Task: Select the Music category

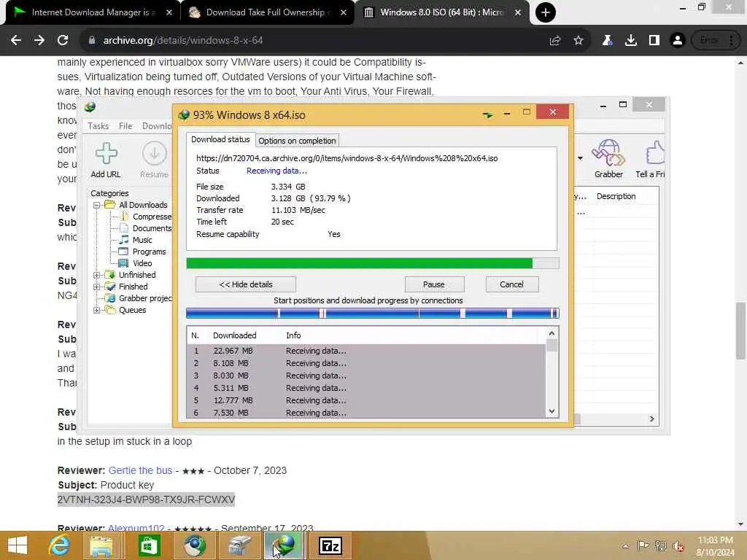Action: click(142, 240)
